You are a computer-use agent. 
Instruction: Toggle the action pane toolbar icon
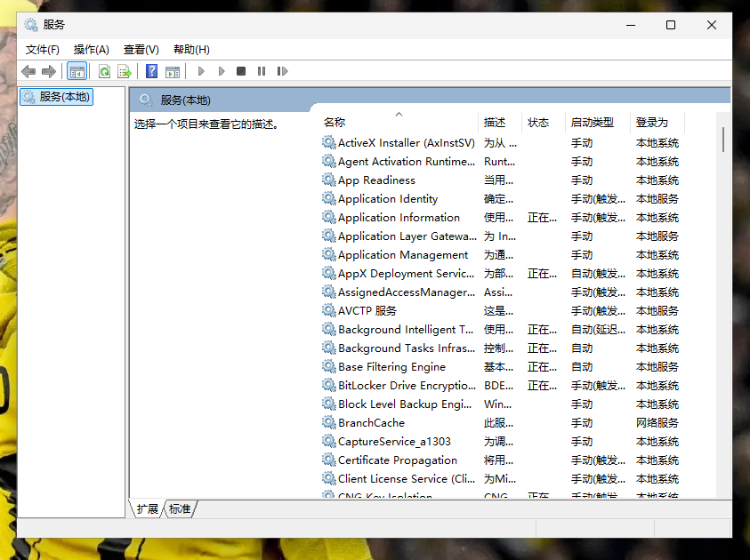pyautogui.click(x=173, y=72)
